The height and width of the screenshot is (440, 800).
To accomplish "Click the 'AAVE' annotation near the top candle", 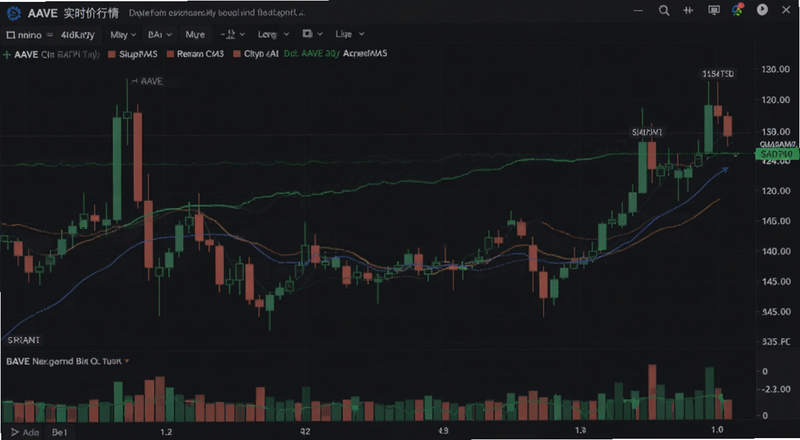I will (152, 81).
